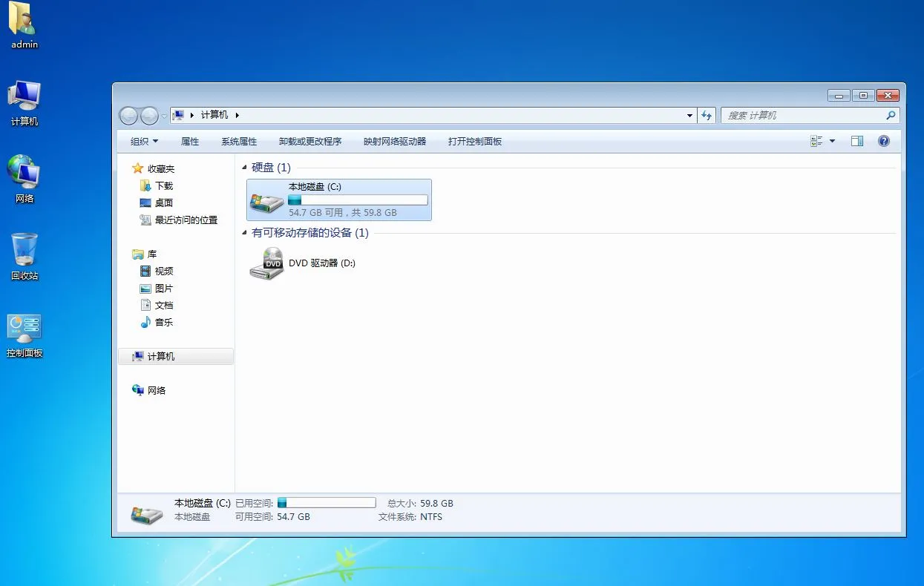Click 系统属性 in the toolbar
This screenshot has width=924, height=586.
coord(238,141)
